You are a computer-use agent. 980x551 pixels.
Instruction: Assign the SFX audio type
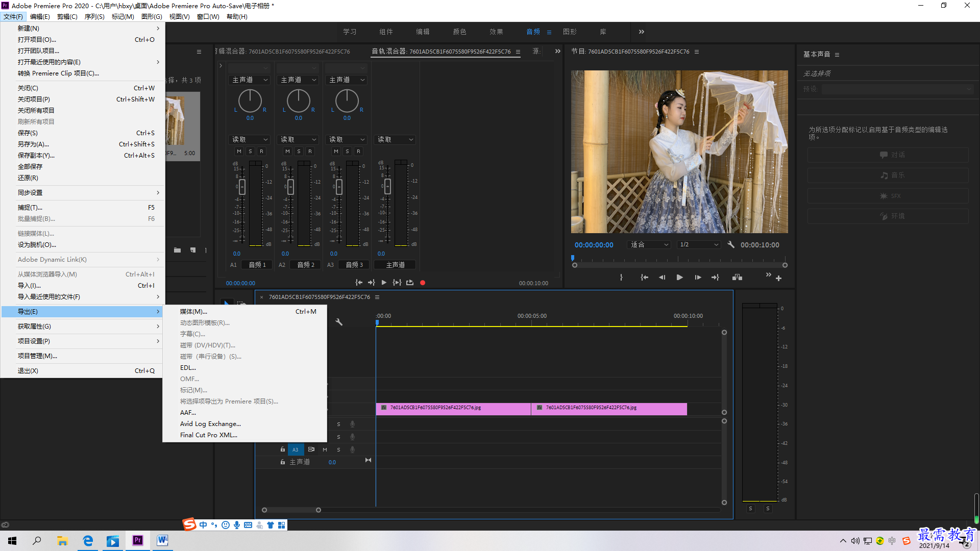(x=888, y=196)
